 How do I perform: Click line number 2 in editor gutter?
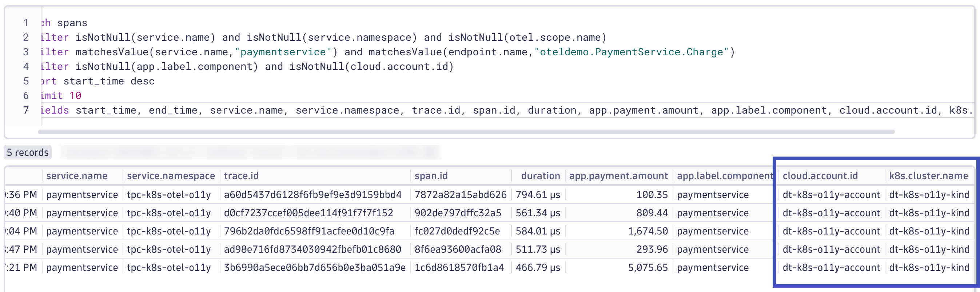[x=26, y=37]
